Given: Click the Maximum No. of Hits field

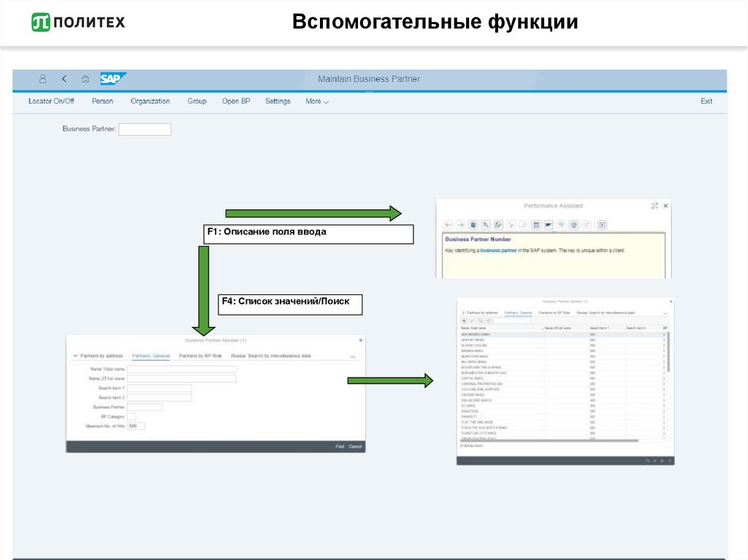Looking at the screenshot, I should [x=136, y=426].
